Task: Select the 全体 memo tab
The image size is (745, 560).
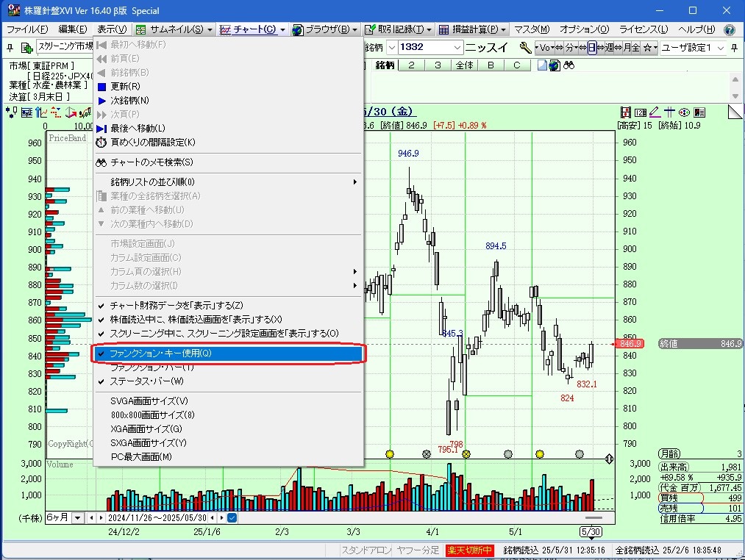Action: pyautogui.click(x=464, y=65)
